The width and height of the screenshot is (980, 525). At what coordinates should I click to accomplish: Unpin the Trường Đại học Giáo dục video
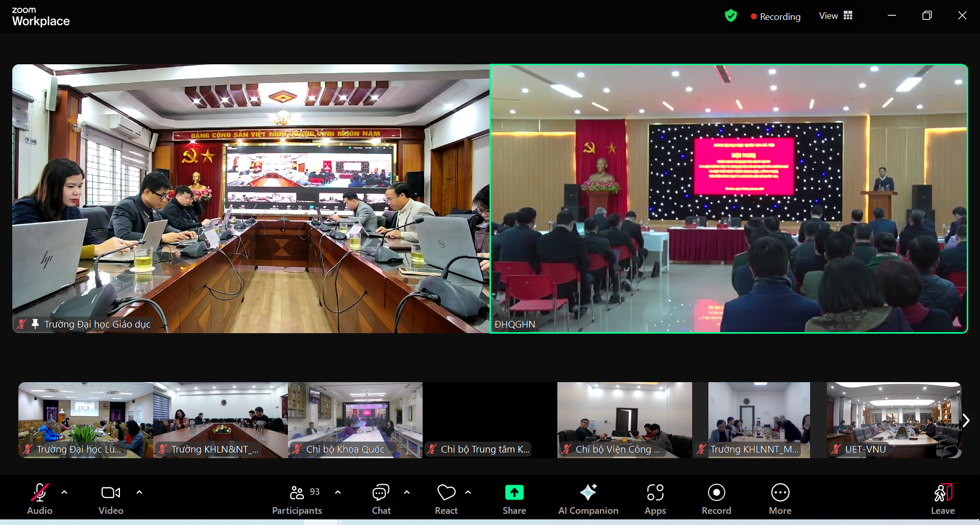pyautogui.click(x=35, y=324)
